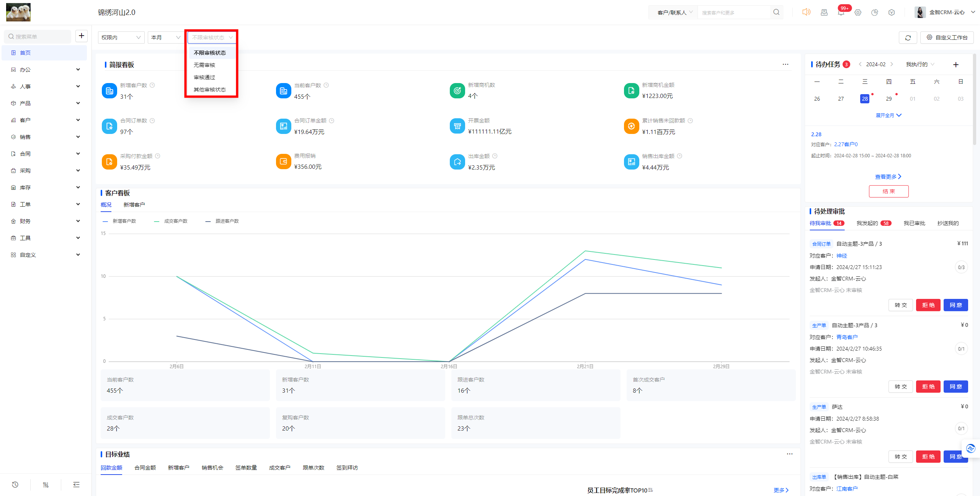The height and width of the screenshot is (496, 980).
Task: Click 拒绝 for 青岛客户 生产单 approval
Action: click(x=928, y=387)
